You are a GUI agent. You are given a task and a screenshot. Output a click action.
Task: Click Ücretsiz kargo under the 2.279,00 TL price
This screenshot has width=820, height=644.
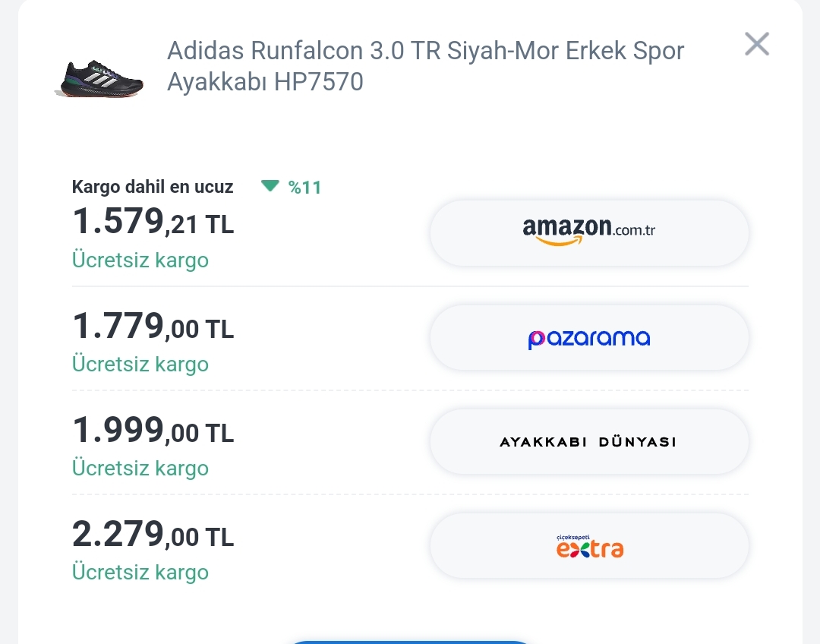[x=140, y=572]
